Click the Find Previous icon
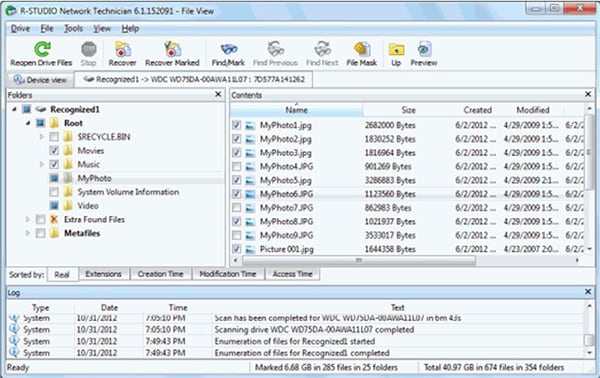This screenshot has height=378, width=600. pos(276,49)
